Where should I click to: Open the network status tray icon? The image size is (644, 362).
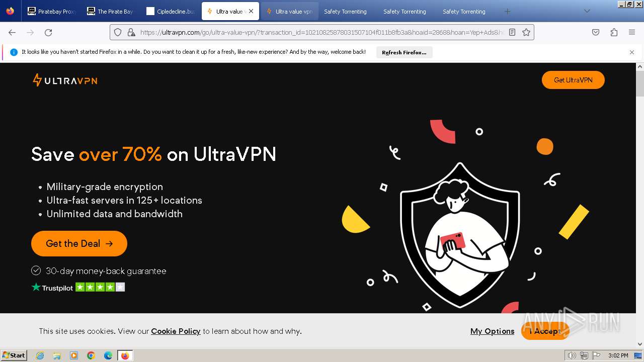[x=584, y=355]
